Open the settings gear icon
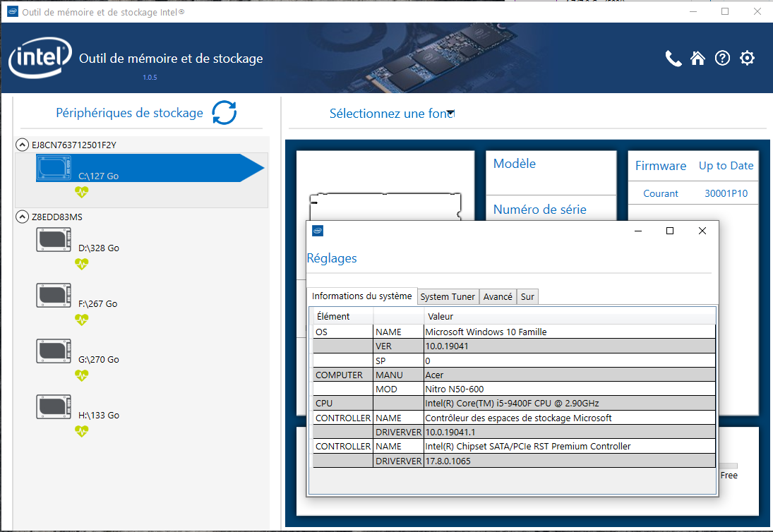This screenshot has height=532, width=773. pyautogui.click(x=747, y=59)
